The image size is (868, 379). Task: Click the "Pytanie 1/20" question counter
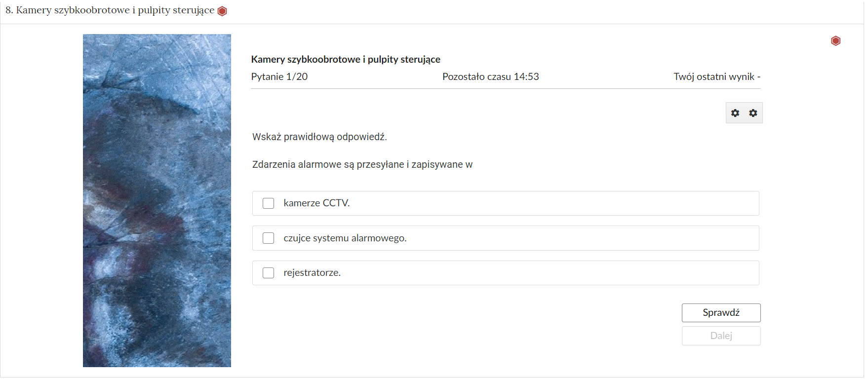coord(279,76)
